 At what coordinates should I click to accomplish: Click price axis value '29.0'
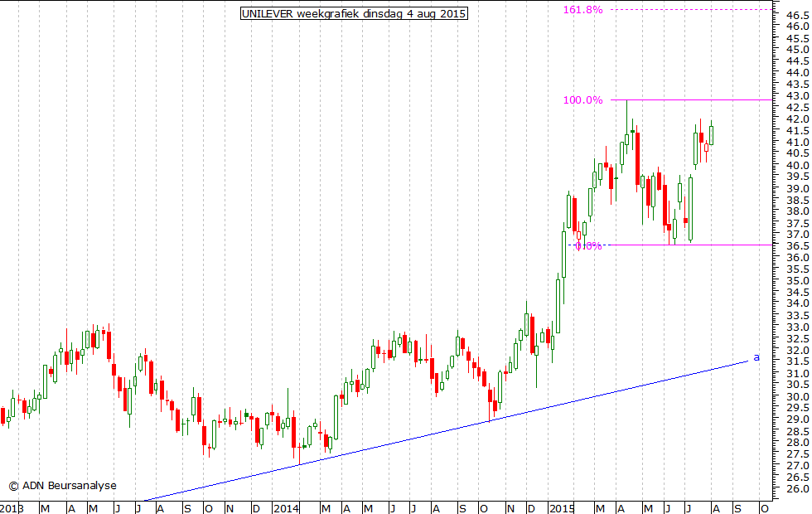coord(797,419)
